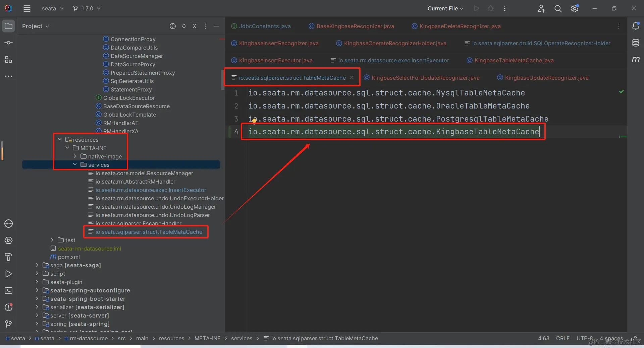Screen dimensions: 644x348
Task: Switch to JdbcConstants.java tab
Action: (x=261, y=26)
